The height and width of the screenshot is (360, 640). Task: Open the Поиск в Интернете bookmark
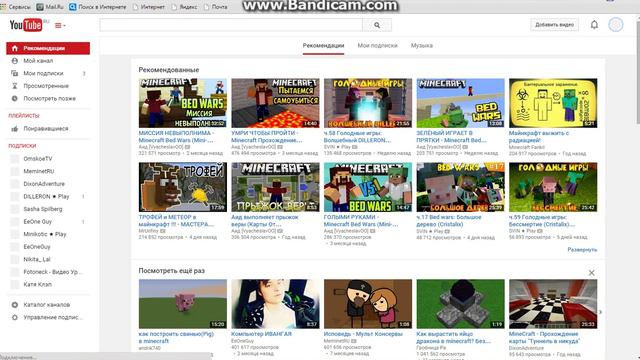coord(98,7)
